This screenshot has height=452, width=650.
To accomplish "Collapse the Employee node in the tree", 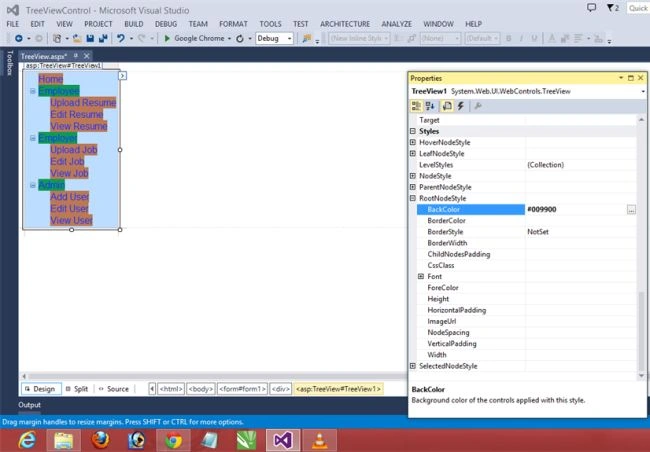I will pyautogui.click(x=33, y=91).
